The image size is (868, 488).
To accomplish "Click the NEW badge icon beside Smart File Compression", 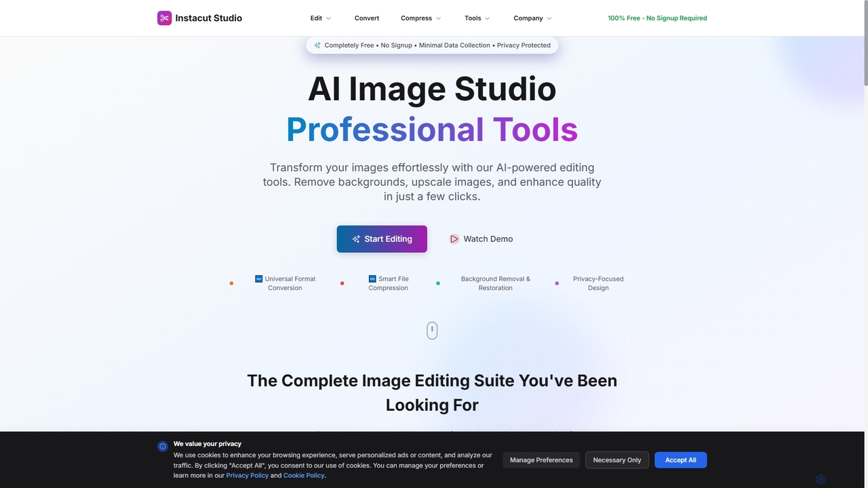I will click(x=372, y=279).
